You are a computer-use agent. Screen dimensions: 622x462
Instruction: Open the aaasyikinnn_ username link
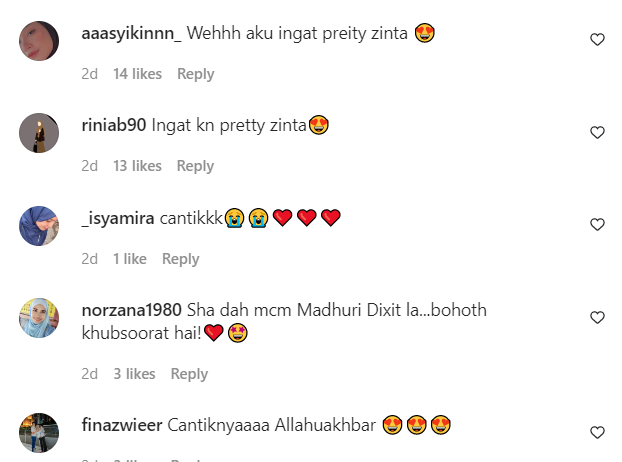point(131,33)
